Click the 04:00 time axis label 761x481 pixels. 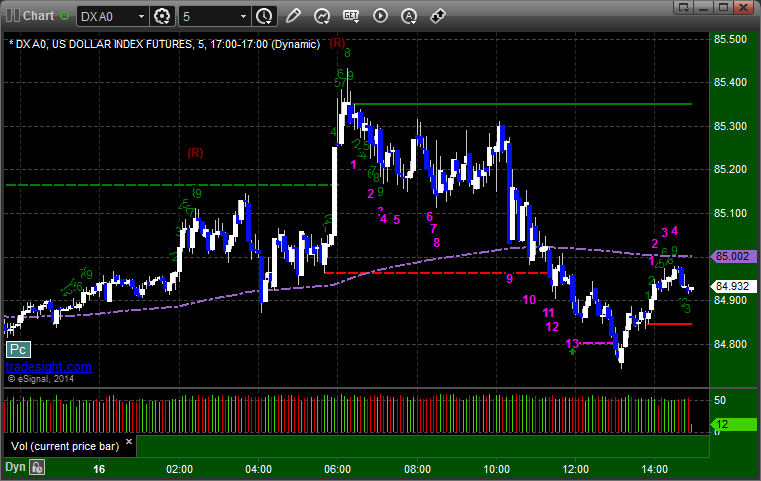pyautogui.click(x=259, y=469)
